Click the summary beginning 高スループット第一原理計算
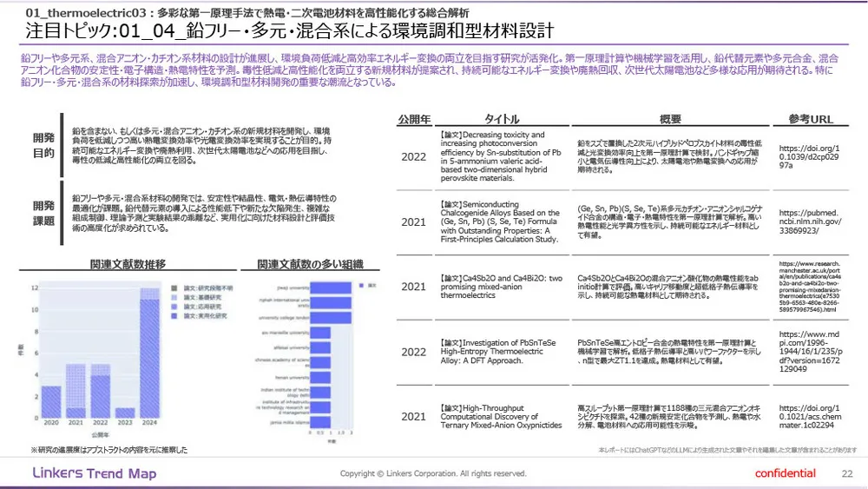This screenshot has height=489, width=868. click(x=669, y=416)
